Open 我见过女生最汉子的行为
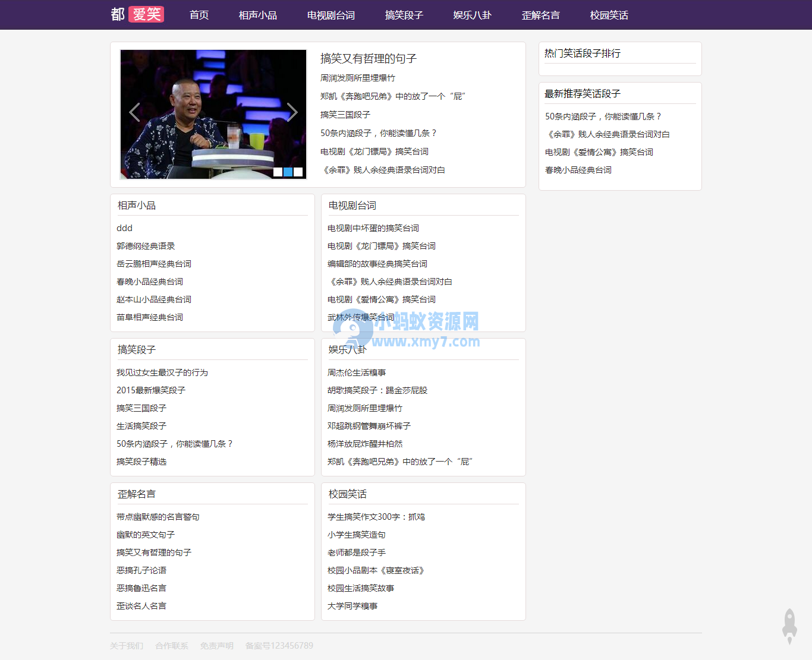This screenshot has width=812, height=660. 162,372
